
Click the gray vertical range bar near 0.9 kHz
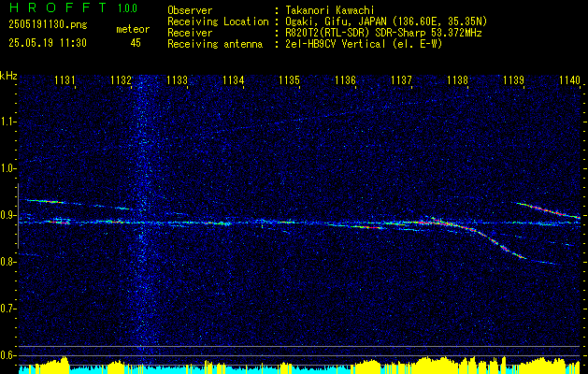tap(18, 216)
